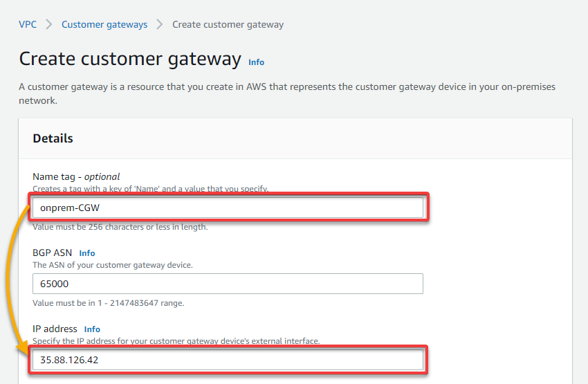Open the Info link next to BGP ASN
Image resolution: width=588 pixels, height=384 pixels.
pyautogui.click(x=87, y=253)
